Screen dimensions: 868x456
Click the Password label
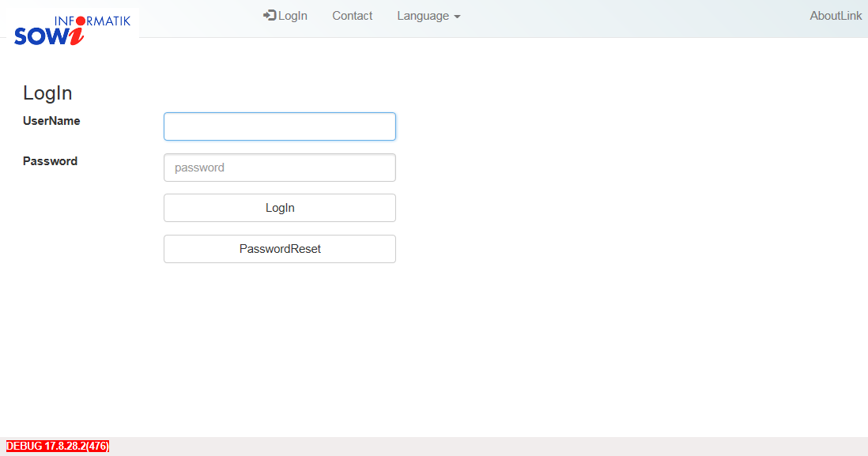coord(50,161)
